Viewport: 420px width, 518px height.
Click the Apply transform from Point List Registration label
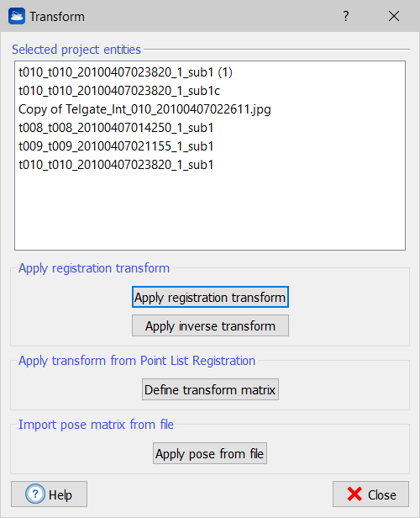click(x=137, y=361)
